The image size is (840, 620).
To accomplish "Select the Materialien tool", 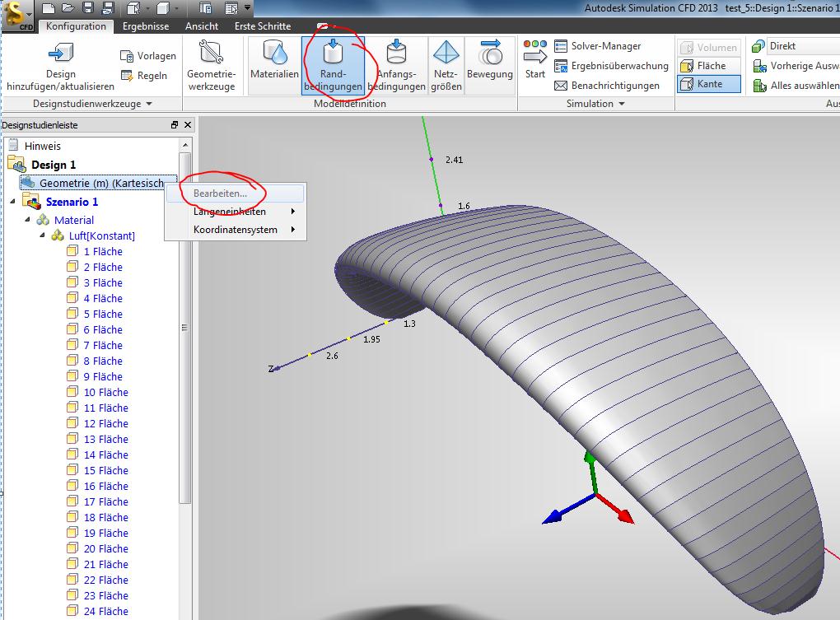I will pos(274,67).
